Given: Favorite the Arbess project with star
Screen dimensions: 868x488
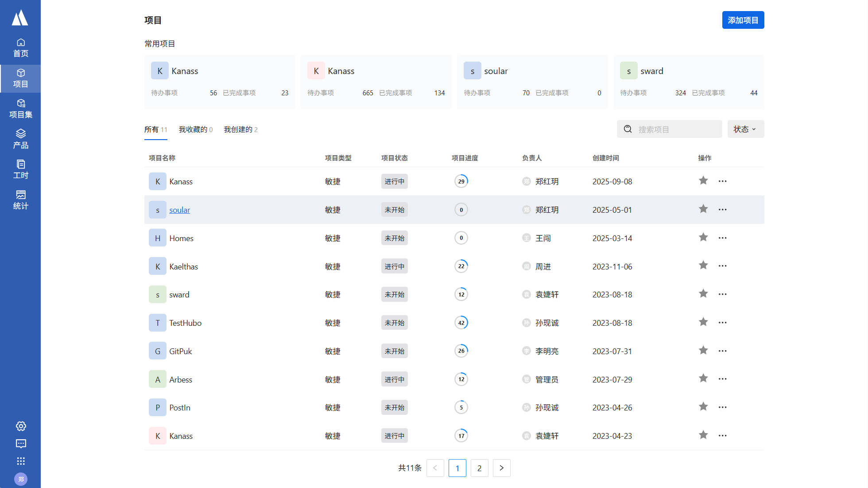Looking at the screenshot, I should click(703, 379).
